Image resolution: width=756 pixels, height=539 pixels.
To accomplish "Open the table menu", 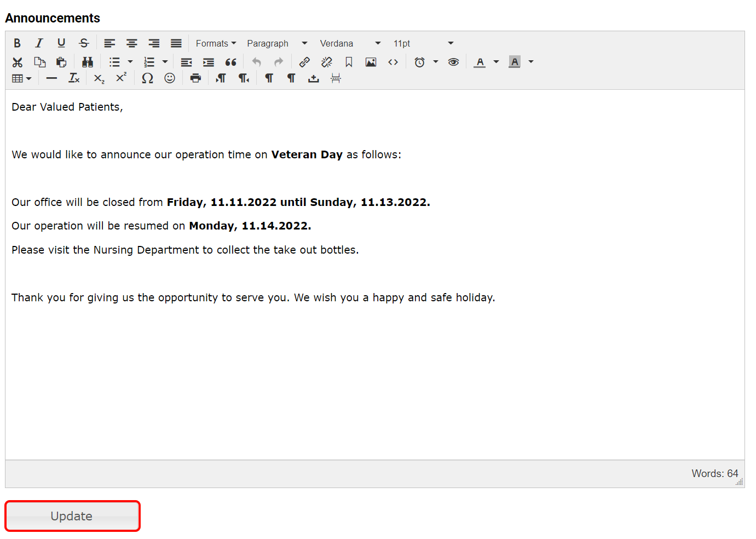I will point(21,78).
